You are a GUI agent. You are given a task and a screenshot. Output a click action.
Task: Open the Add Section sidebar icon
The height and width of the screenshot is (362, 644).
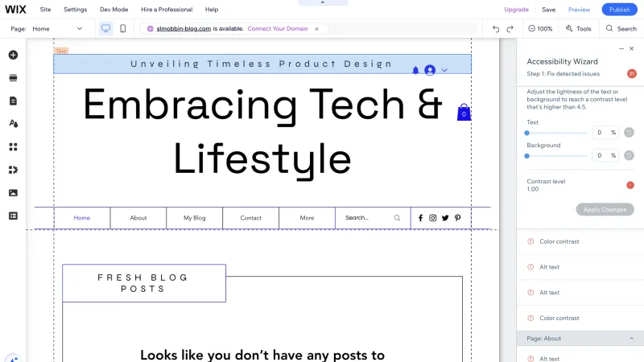tap(13, 78)
